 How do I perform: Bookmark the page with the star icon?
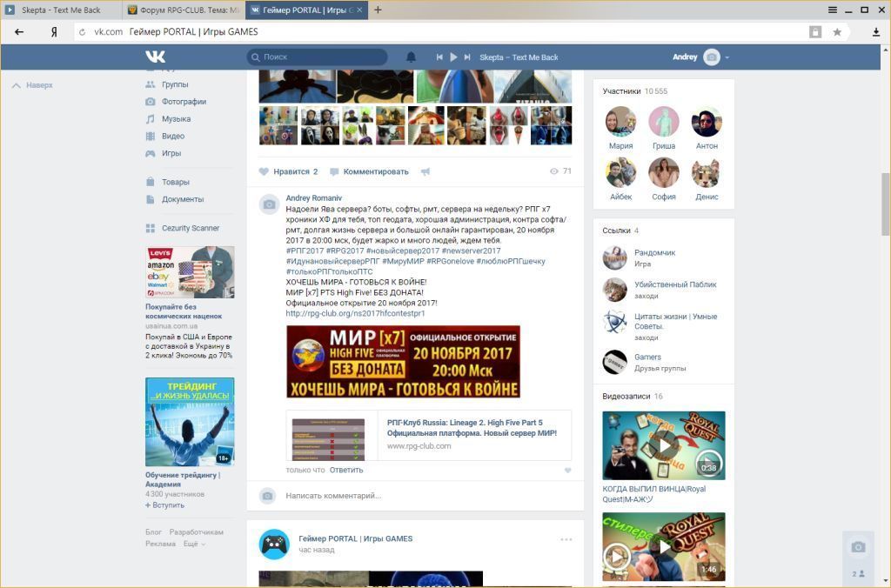(x=837, y=32)
